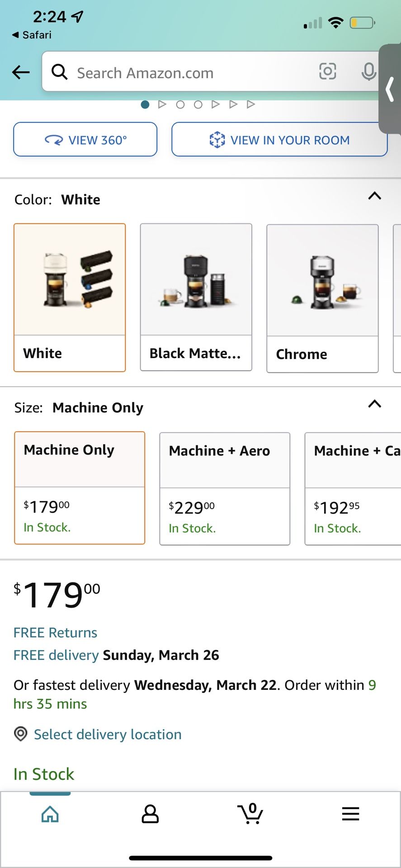This screenshot has height=868, width=401.
Task: Return to Safari app
Action: (32, 35)
